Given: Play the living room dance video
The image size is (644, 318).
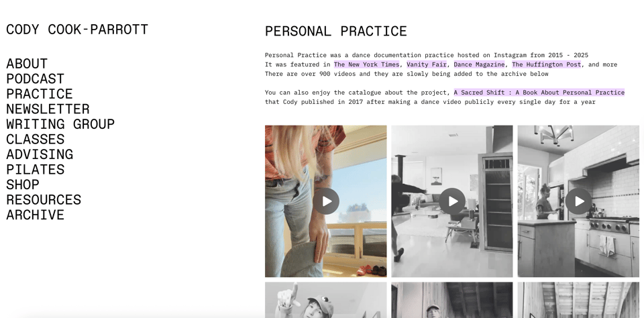Looking at the screenshot, I should click(452, 201).
